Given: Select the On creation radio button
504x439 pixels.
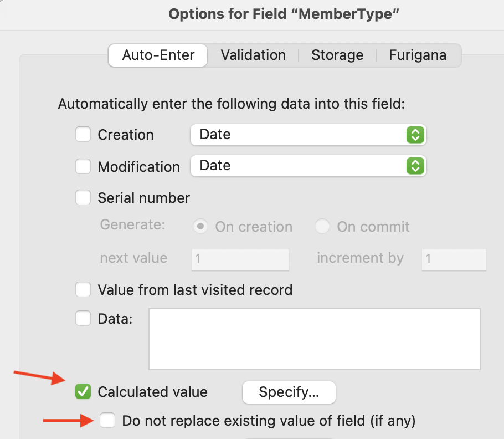Looking at the screenshot, I should [x=200, y=227].
